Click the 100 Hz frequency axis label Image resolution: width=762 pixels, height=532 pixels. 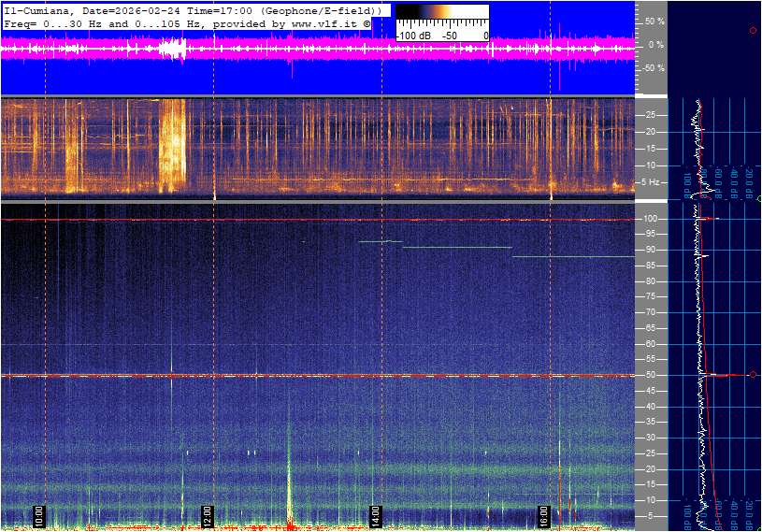651,219
